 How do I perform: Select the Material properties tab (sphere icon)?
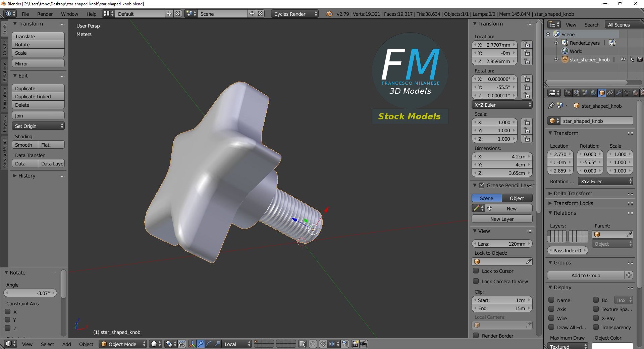(635, 93)
